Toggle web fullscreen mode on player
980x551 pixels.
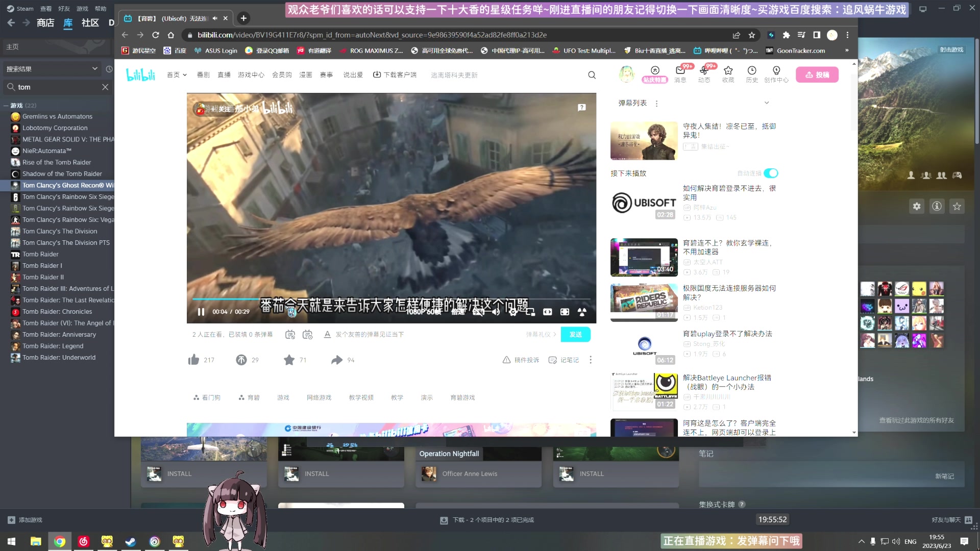tap(565, 312)
